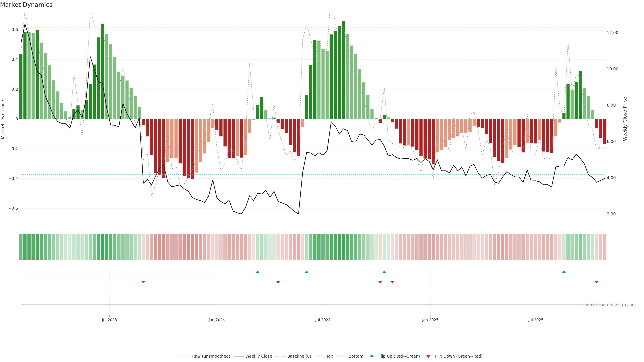Click the first green flip-up marker after Jan 2024
The height and width of the screenshot is (362, 644).
pyautogui.click(x=257, y=272)
